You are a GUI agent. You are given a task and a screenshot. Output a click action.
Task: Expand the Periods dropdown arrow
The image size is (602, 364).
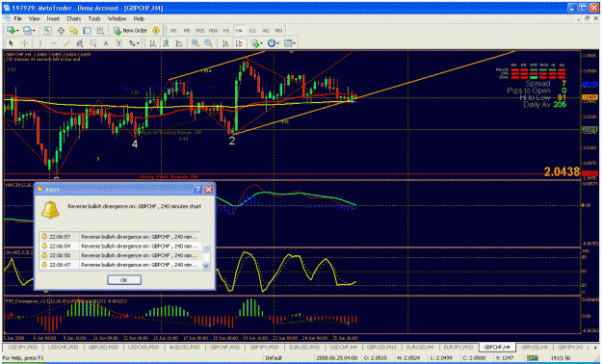278,43
